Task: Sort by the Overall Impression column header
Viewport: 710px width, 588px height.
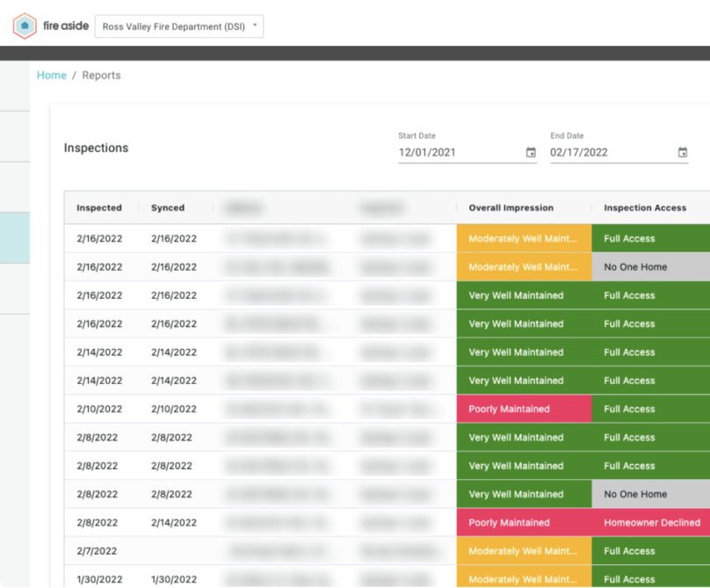Action: tap(511, 208)
